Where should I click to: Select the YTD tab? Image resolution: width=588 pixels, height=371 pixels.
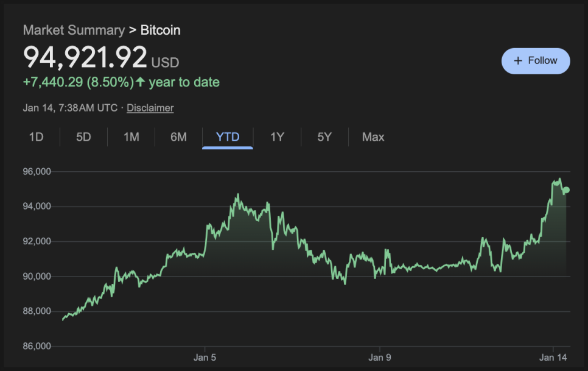(x=228, y=137)
